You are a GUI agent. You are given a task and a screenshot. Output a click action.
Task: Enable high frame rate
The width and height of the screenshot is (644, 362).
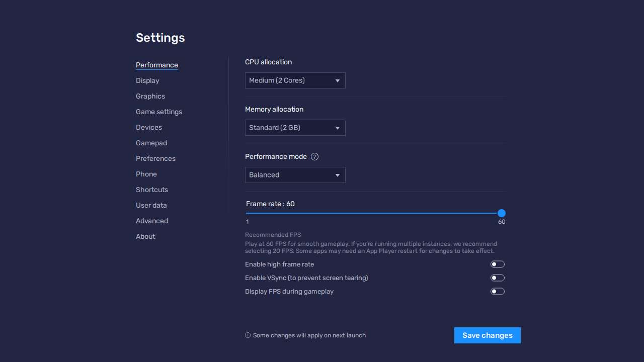click(x=497, y=264)
